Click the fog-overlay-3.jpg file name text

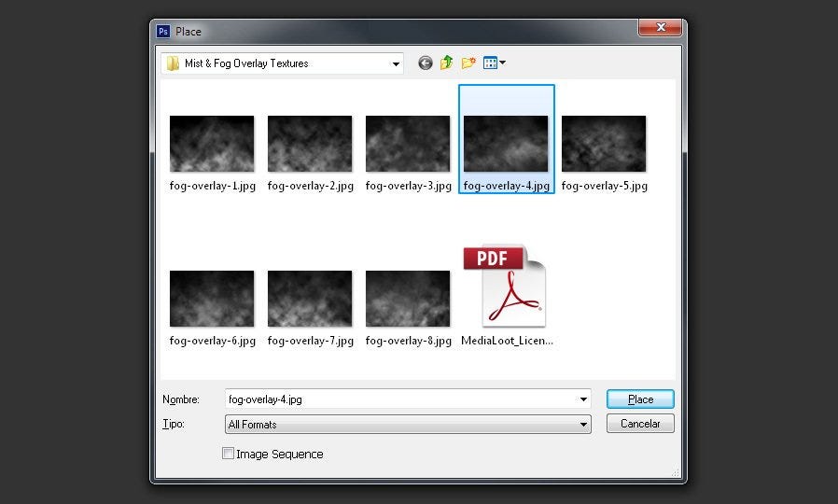[x=409, y=186]
